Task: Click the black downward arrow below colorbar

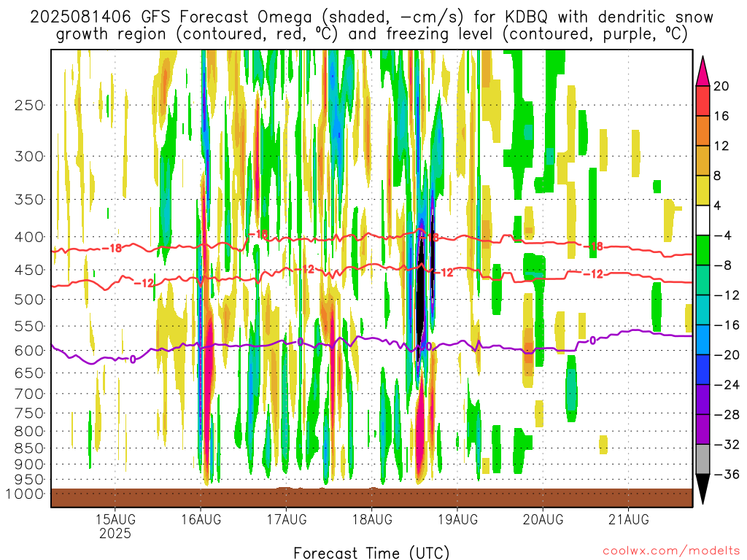Action: click(x=703, y=489)
